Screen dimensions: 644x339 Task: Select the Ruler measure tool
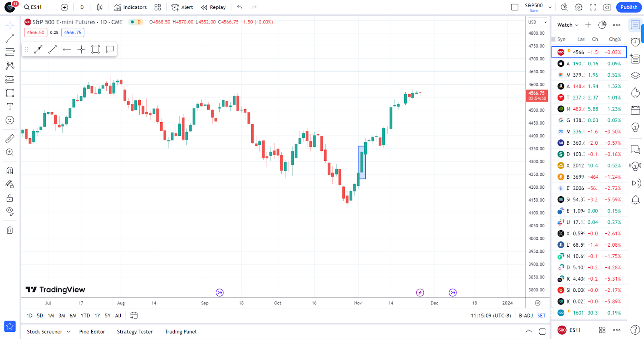pyautogui.click(x=10, y=139)
